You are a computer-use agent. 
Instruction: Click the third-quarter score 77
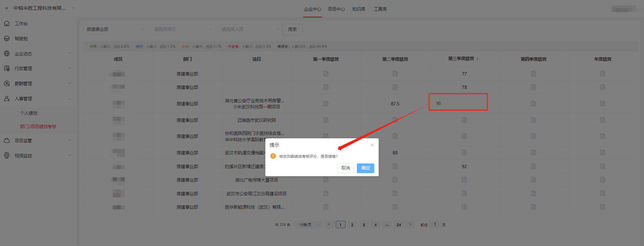(x=464, y=74)
